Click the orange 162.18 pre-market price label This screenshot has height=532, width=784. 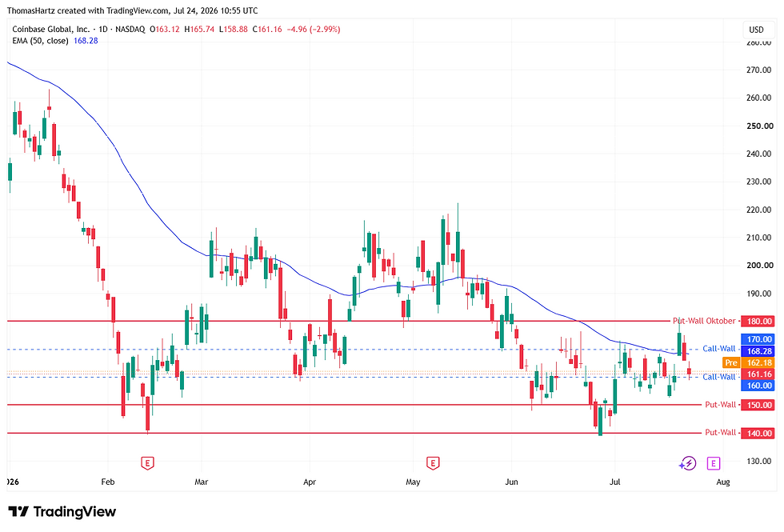pyautogui.click(x=759, y=362)
